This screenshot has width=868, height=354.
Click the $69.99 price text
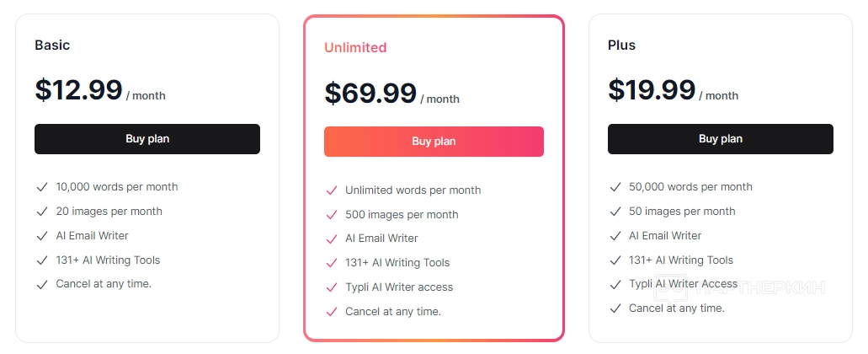(x=370, y=93)
